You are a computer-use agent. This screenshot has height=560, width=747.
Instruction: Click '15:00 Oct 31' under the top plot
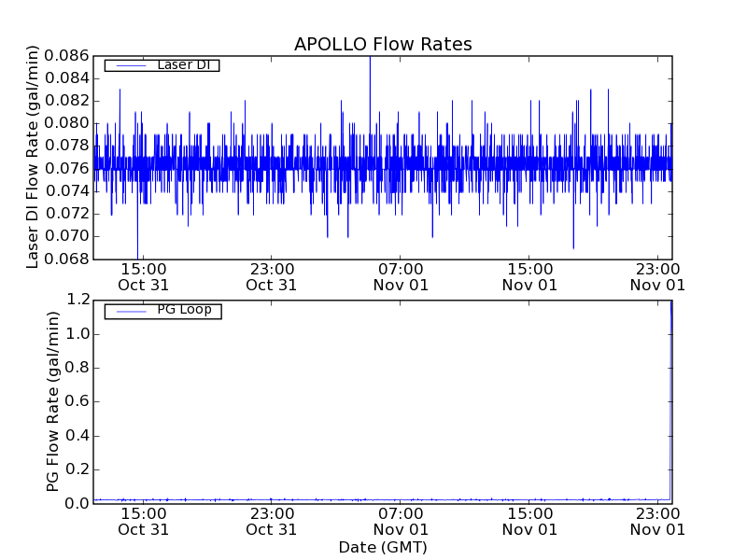coord(144,277)
